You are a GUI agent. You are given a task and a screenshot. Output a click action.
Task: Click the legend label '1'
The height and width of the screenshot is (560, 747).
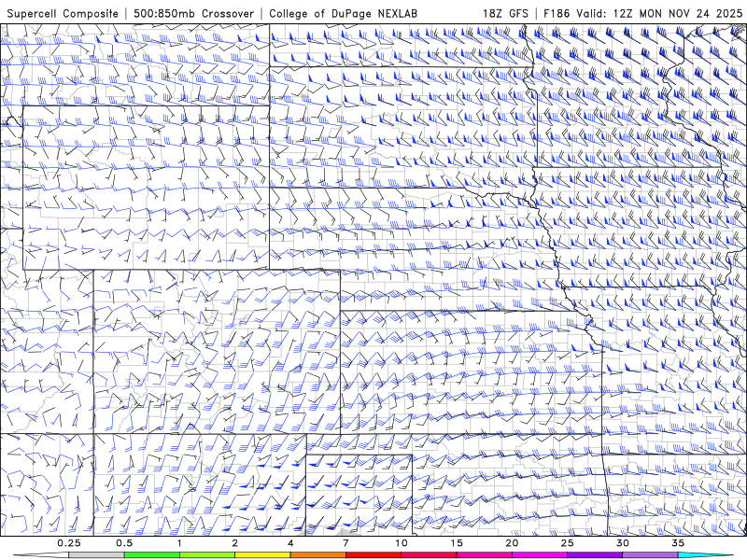click(x=179, y=543)
